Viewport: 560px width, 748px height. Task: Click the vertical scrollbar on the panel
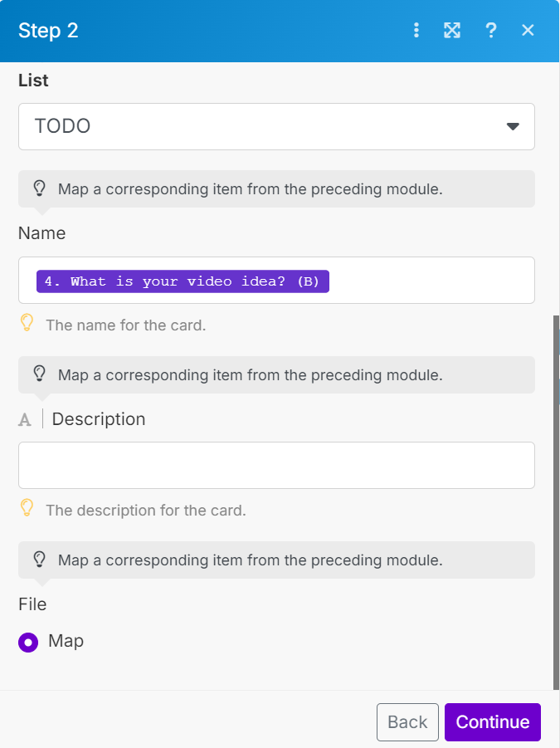tap(556, 498)
